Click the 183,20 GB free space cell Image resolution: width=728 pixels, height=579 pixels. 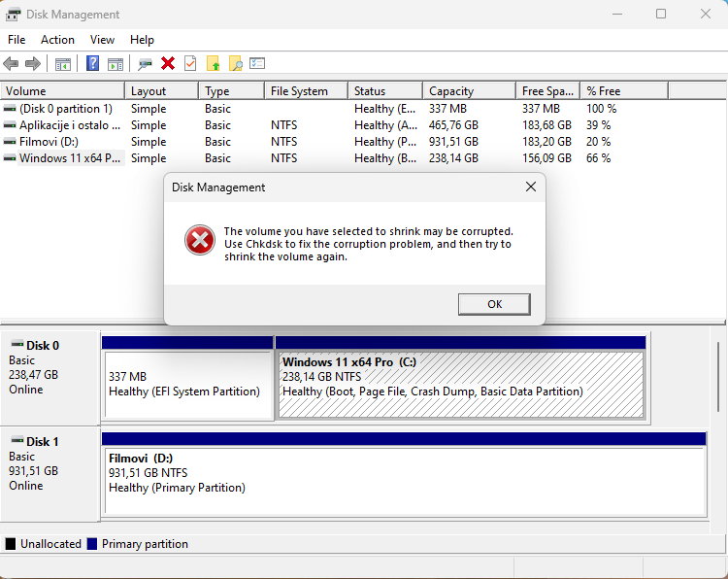pos(546,142)
